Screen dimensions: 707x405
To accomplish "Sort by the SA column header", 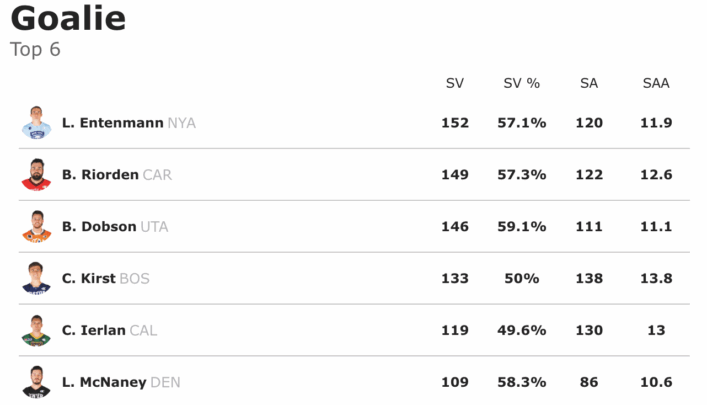I will click(x=589, y=83).
